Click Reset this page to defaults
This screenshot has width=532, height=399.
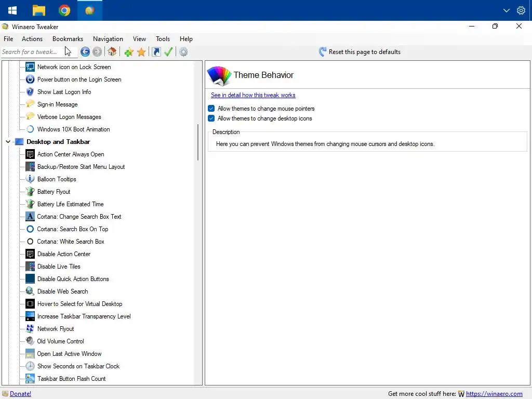pyautogui.click(x=364, y=52)
